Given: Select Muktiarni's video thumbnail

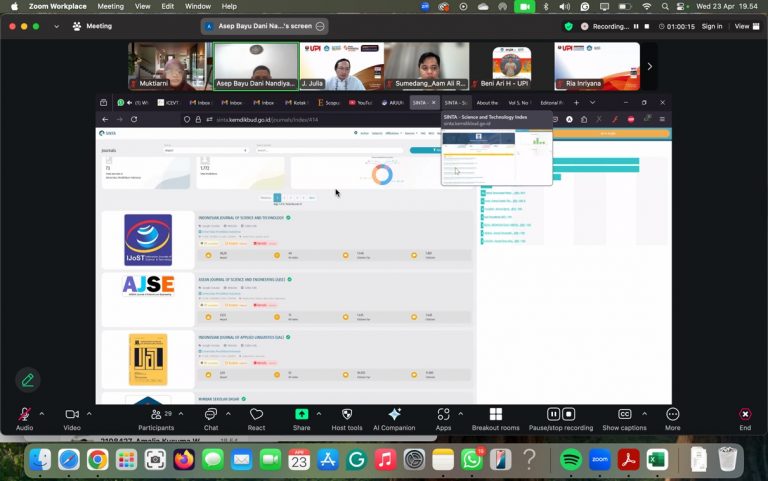Looking at the screenshot, I should click(170, 66).
